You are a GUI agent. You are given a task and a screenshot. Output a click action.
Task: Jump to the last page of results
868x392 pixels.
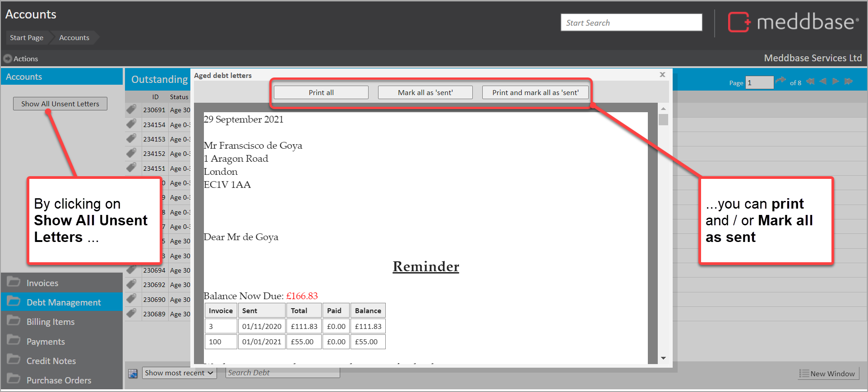849,82
